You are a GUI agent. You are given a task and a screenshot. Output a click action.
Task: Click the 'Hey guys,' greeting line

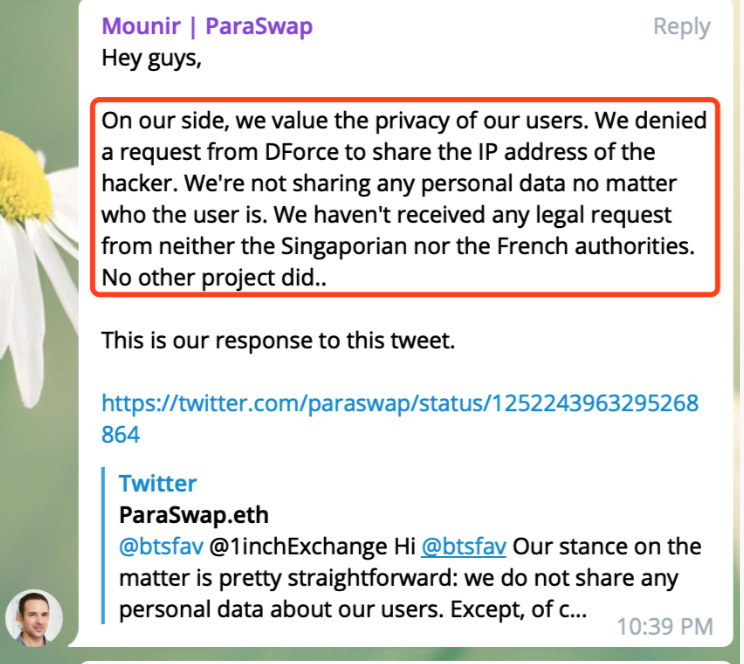[x=151, y=58]
